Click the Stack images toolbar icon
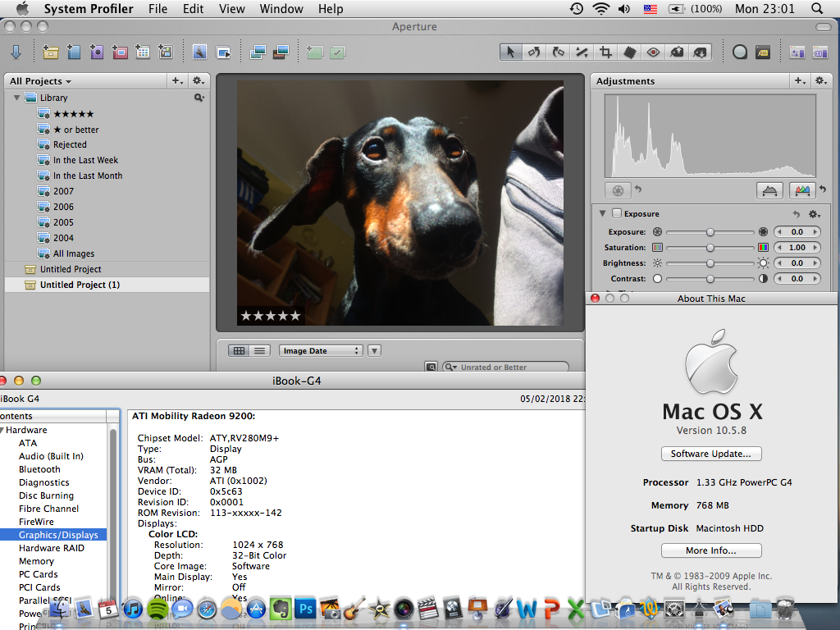 [258, 52]
